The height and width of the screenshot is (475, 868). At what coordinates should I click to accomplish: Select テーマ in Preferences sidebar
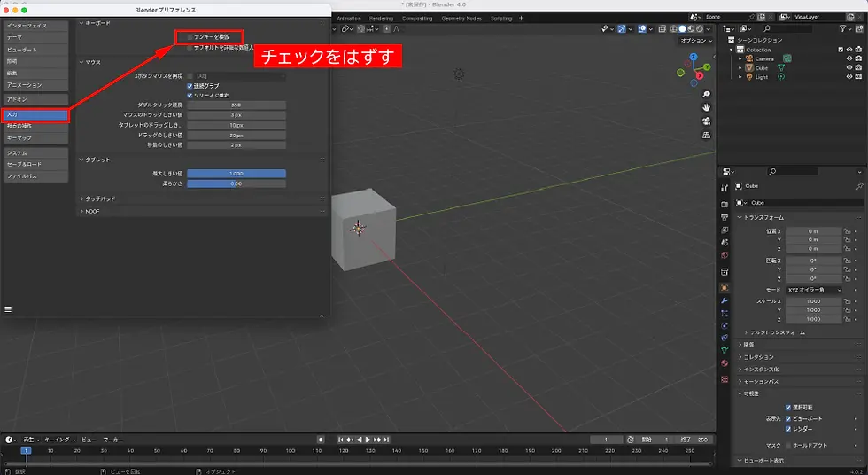[36, 37]
